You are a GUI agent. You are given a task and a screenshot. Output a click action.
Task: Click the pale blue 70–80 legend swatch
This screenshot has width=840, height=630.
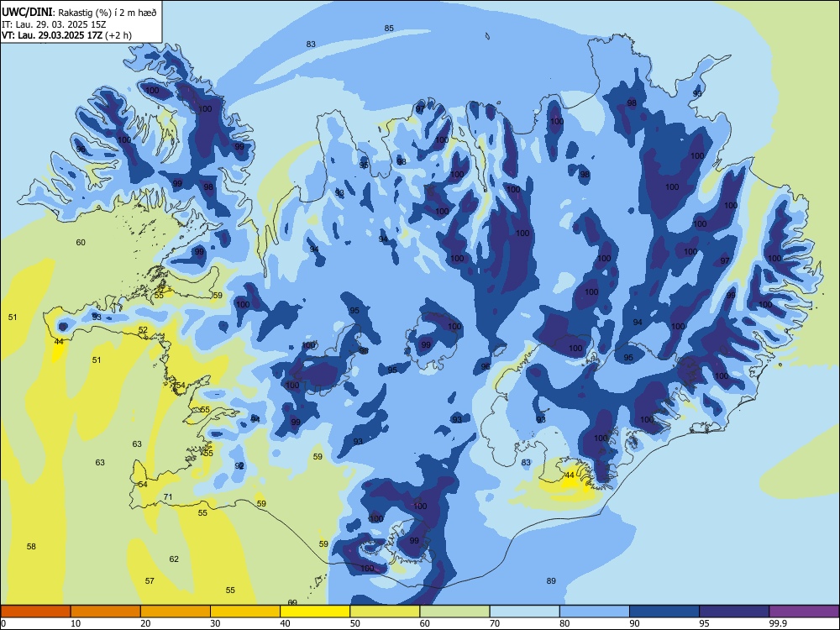pyautogui.click(x=524, y=612)
